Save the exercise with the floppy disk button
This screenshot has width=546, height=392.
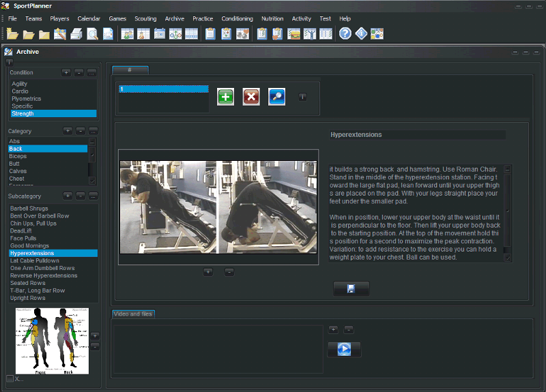coord(351,288)
